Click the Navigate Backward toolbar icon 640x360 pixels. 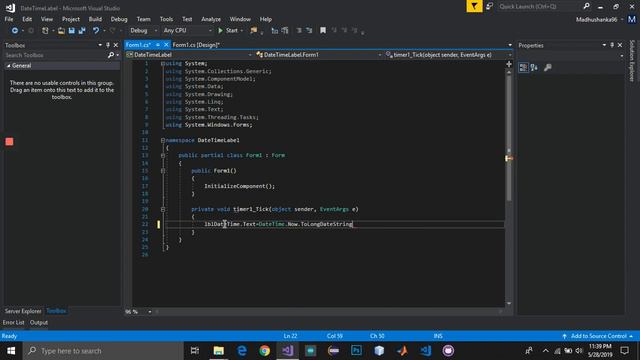(15, 31)
